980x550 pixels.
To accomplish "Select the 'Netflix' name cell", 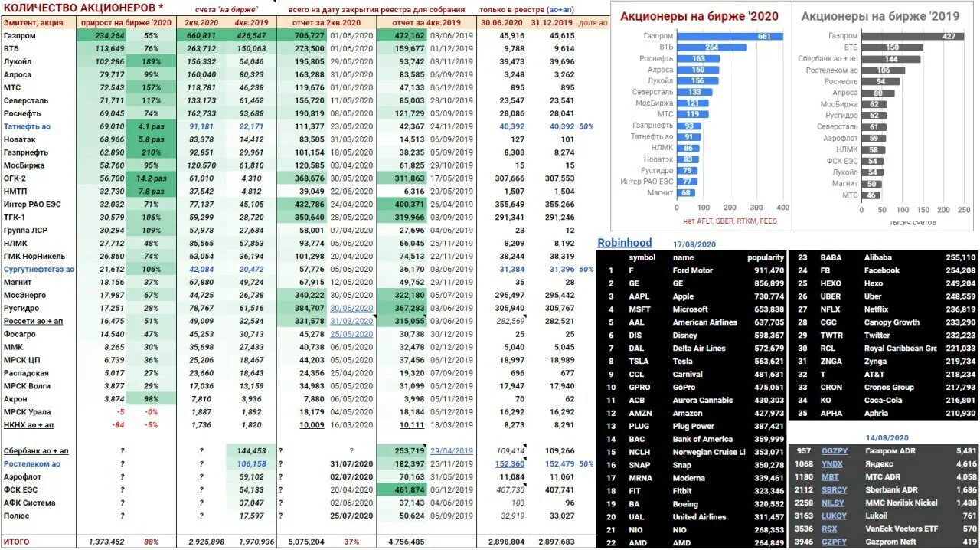I will [877, 309].
